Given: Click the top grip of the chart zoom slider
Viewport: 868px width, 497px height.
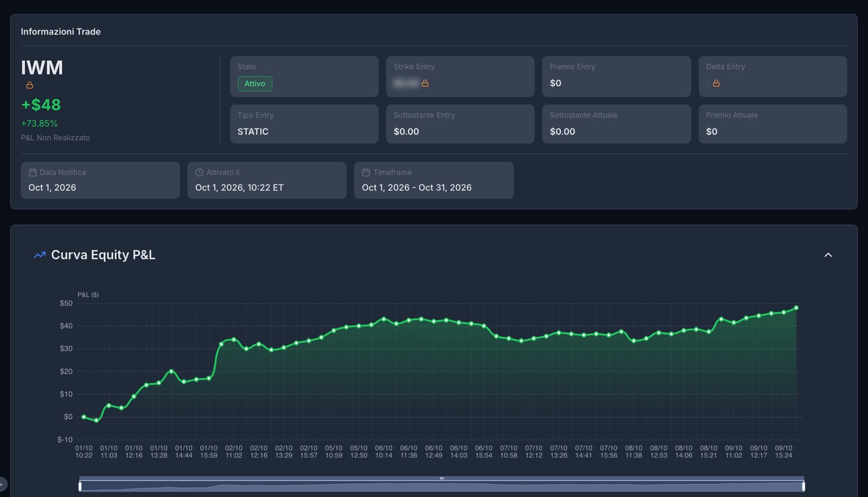Looking at the screenshot, I should (x=442, y=478).
